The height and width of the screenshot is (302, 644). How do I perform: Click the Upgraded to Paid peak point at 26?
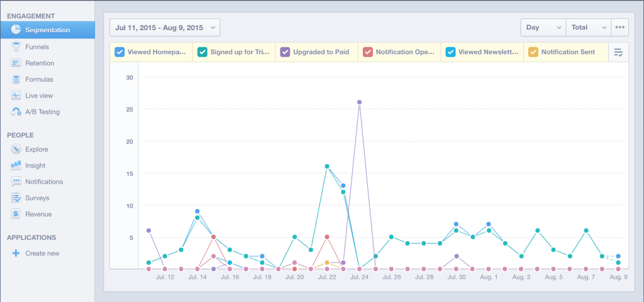point(359,102)
